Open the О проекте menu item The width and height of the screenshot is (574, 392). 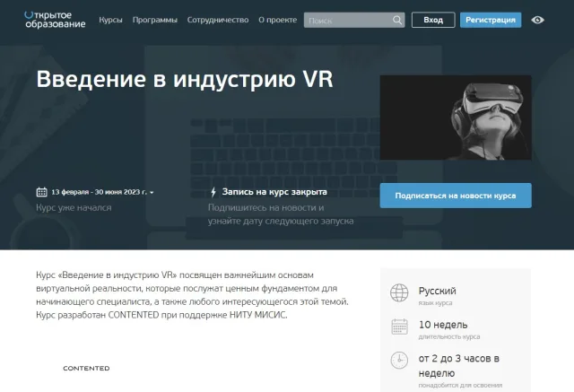tap(278, 20)
